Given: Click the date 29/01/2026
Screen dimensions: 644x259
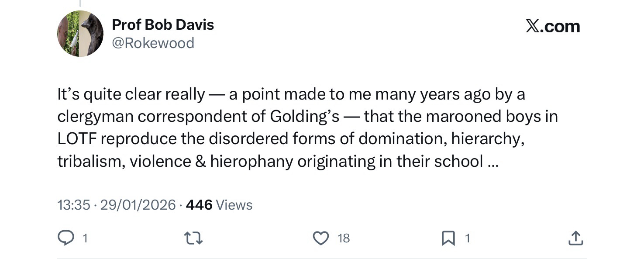Looking at the screenshot, I should (x=138, y=204).
